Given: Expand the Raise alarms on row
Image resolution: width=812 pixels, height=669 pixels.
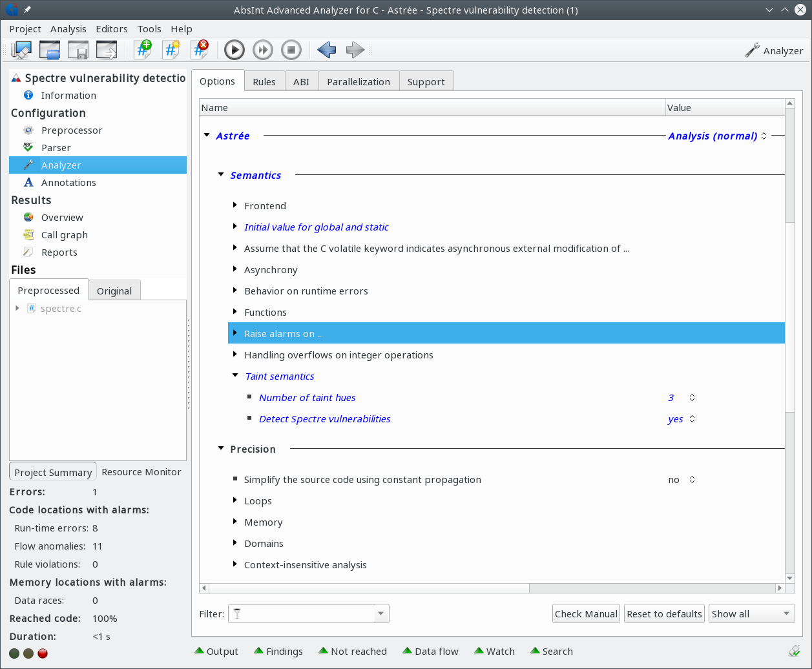Looking at the screenshot, I should tap(235, 333).
